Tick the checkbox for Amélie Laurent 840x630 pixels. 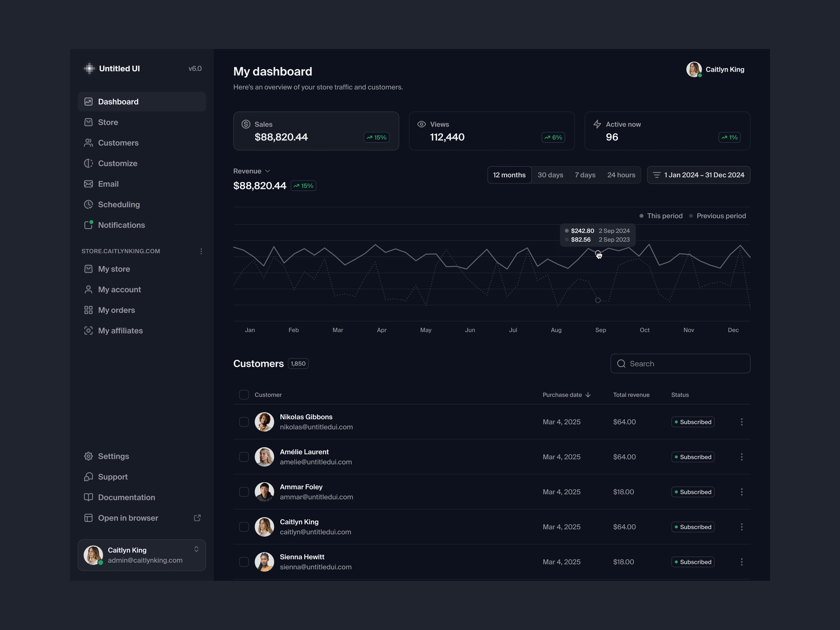click(244, 457)
